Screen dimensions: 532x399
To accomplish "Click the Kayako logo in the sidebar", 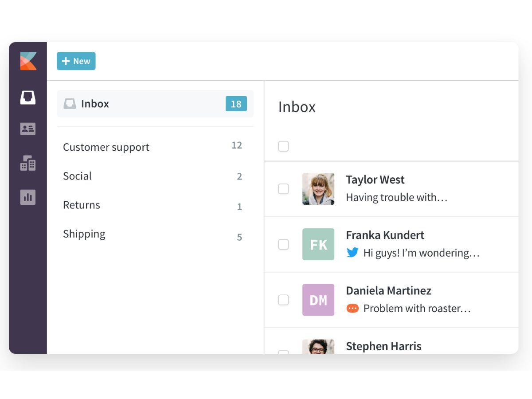I will click(x=28, y=61).
